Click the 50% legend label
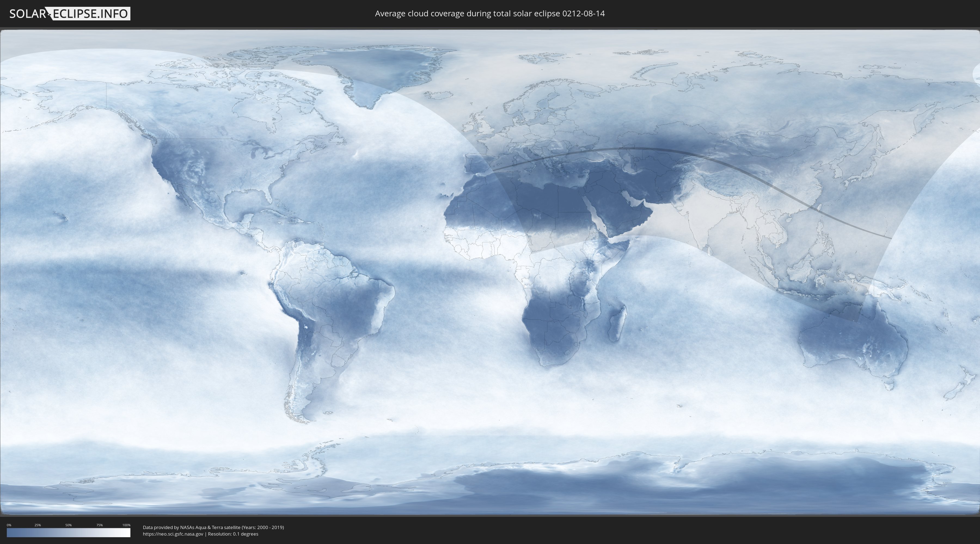 [x=69, y=525]
